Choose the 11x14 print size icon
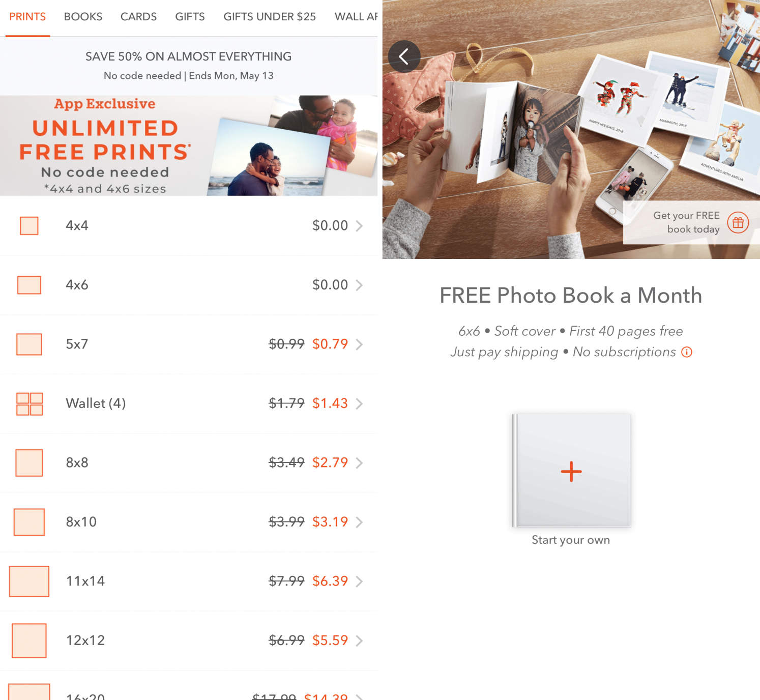760x700 pixels. click(x=29, y=581)
